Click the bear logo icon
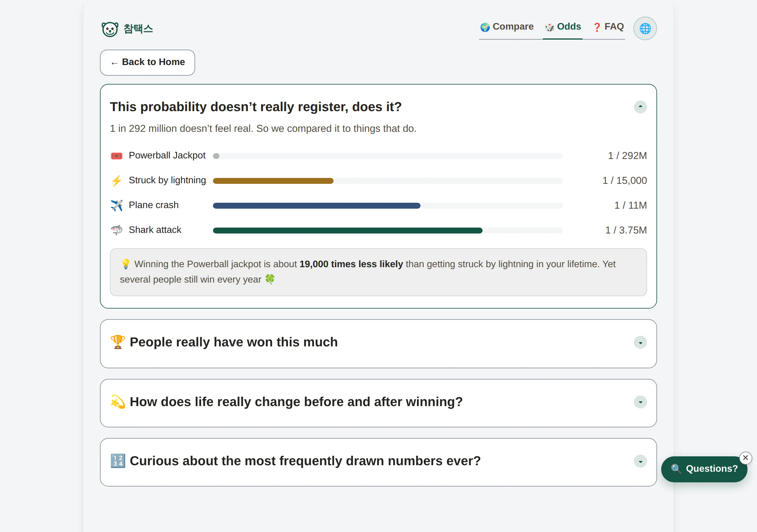This screenshot has height=532, width=757. coord(110,29)
